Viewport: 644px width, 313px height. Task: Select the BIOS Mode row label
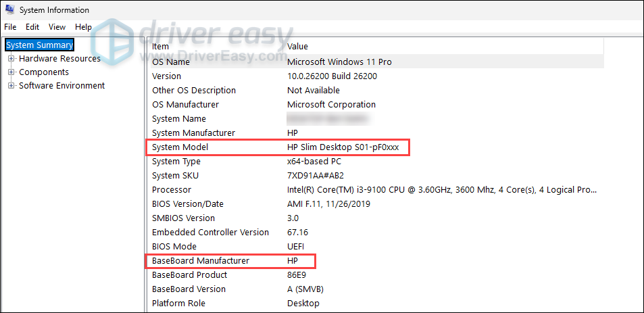point(174,247)
